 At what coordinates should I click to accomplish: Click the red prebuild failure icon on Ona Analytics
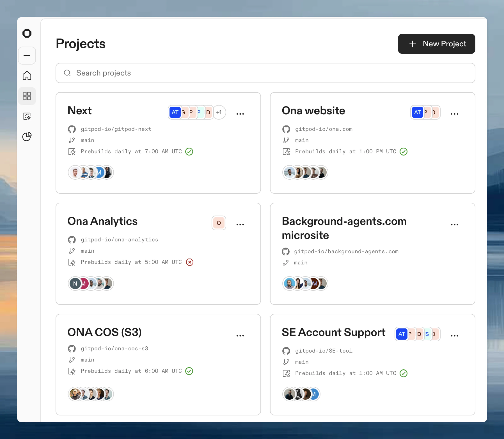point(190,262)
